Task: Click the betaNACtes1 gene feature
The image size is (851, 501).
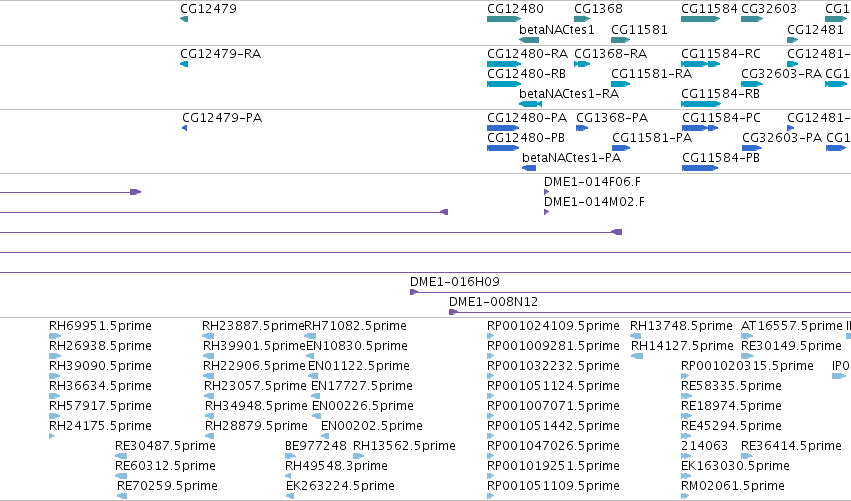Action: (x=529, y=40)
